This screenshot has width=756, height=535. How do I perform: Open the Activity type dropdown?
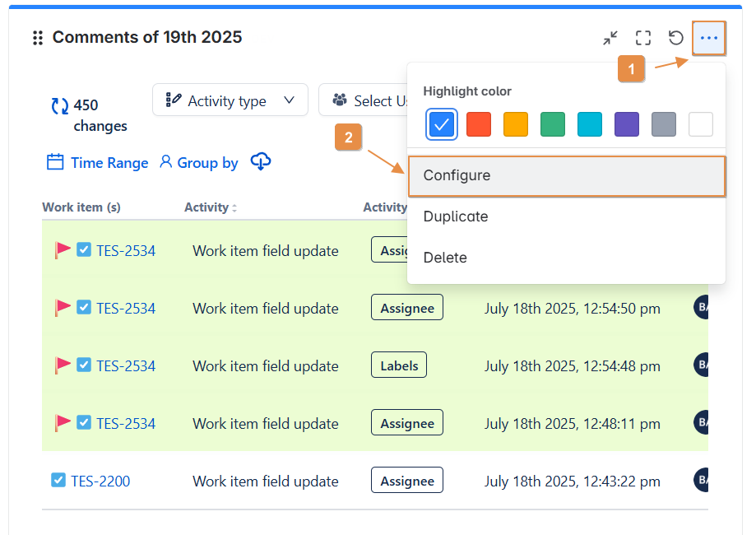(230, 100)
